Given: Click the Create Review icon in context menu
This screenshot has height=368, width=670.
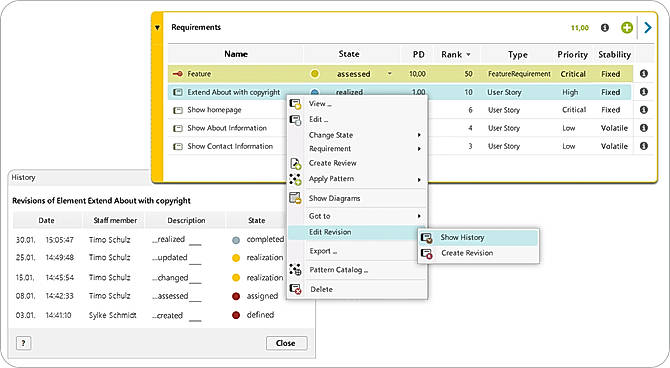Looking at the screenshot, I should tap(296, 163).
